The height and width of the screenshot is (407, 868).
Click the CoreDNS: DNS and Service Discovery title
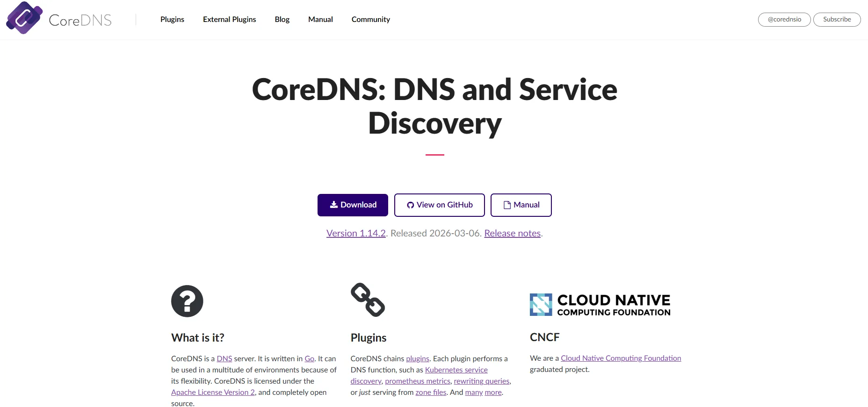tap(434, 107)
